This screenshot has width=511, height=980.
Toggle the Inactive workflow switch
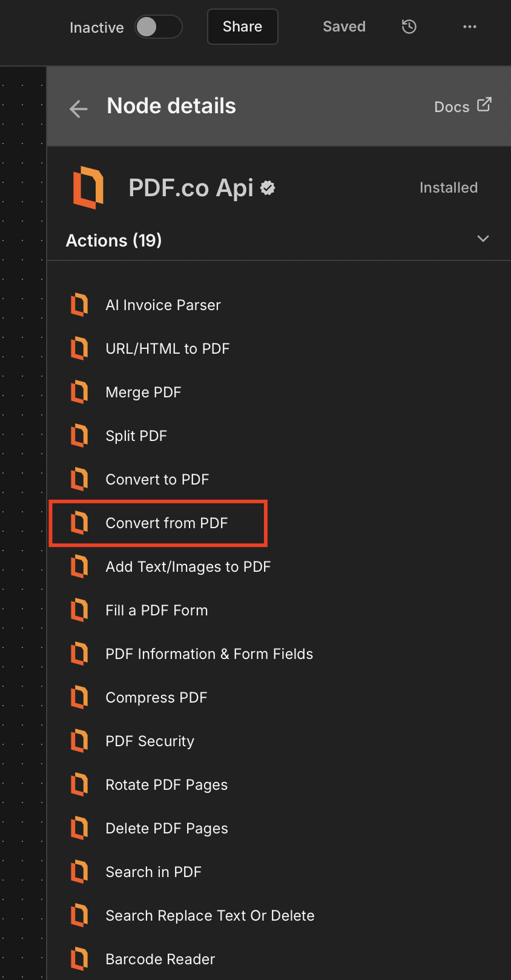click(158, 27)
